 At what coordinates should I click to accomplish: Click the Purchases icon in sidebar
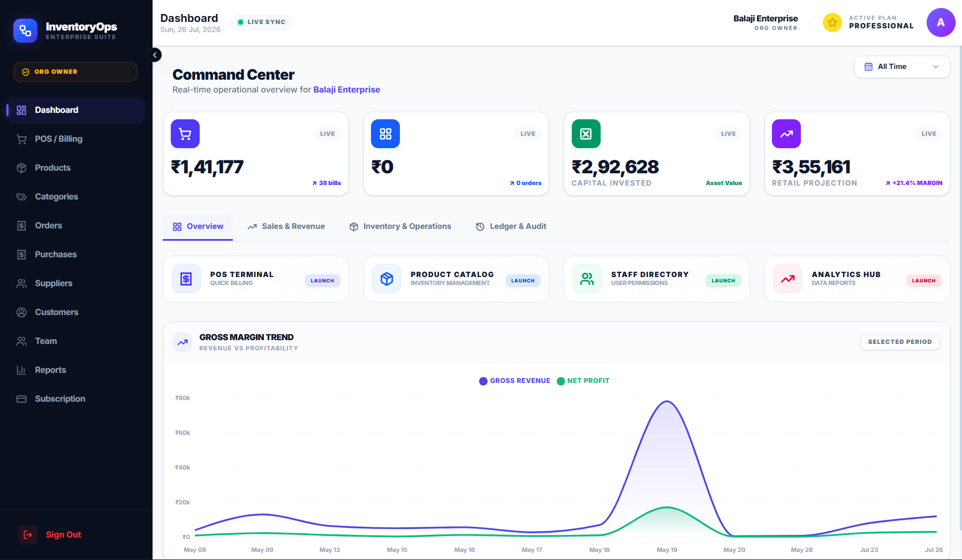click(21, 255)
